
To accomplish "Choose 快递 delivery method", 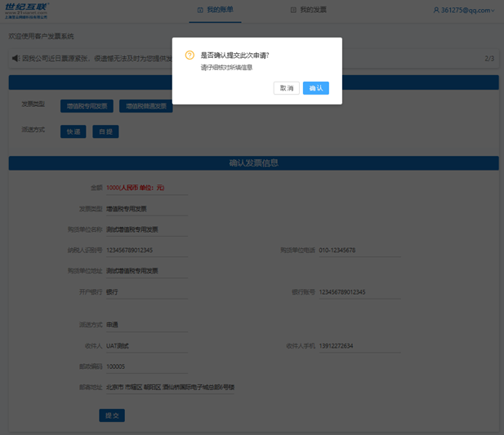I will 73,131.
